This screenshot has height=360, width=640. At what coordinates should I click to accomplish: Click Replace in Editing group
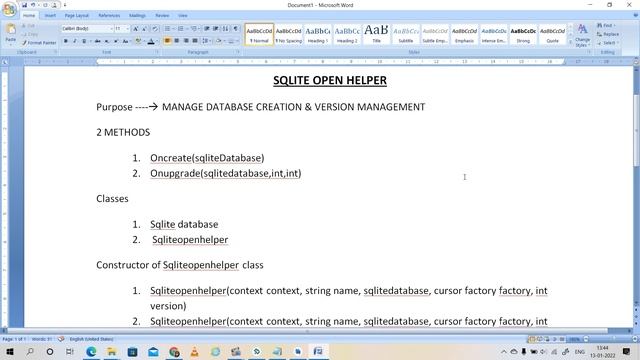click(x=608, y=34)
